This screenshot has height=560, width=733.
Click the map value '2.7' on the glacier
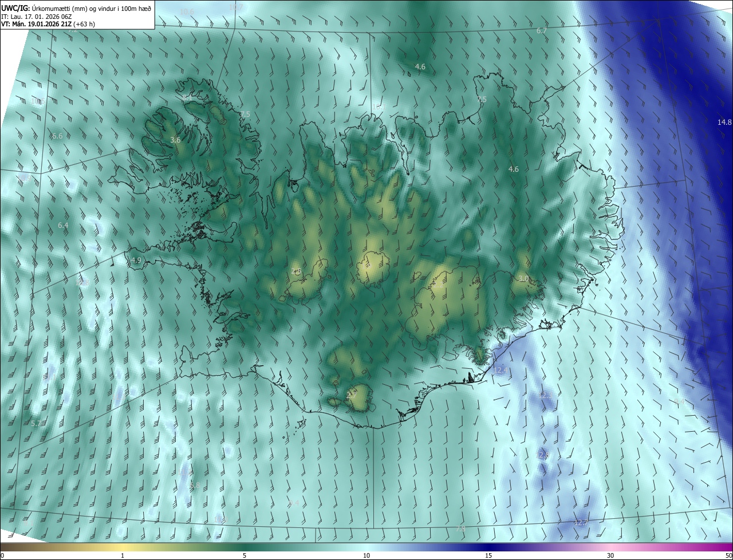pos(352,395)
